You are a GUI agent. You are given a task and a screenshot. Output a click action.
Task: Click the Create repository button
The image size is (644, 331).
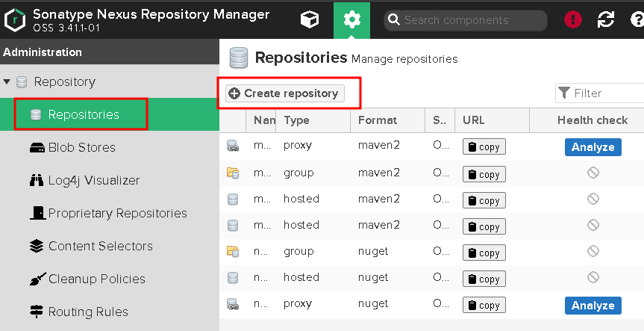click(x=285, y=93)
